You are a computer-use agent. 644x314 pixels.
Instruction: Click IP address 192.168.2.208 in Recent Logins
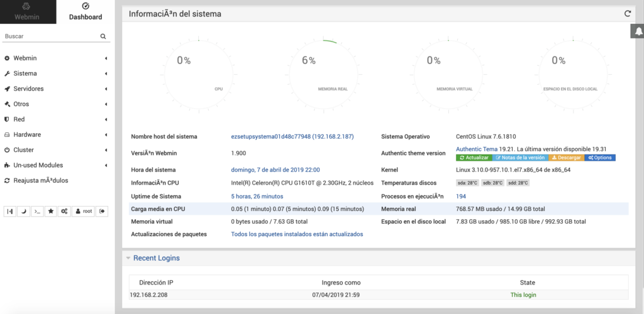(148, 295)
